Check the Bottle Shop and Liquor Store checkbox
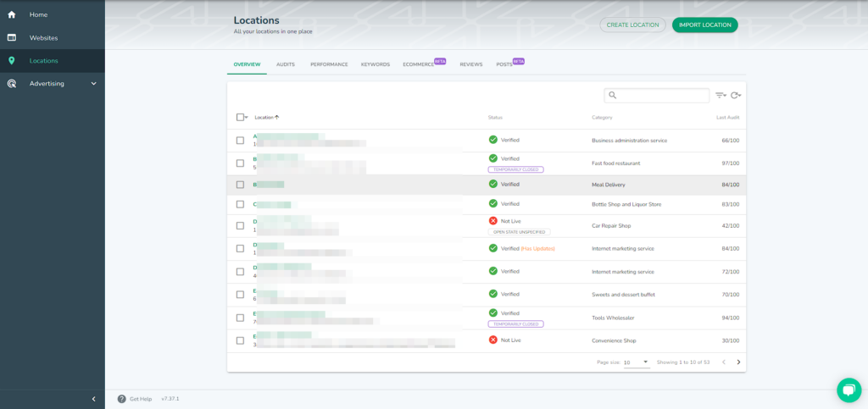The width and height of the screenshot is (868, 409). [x=240, y=204]
